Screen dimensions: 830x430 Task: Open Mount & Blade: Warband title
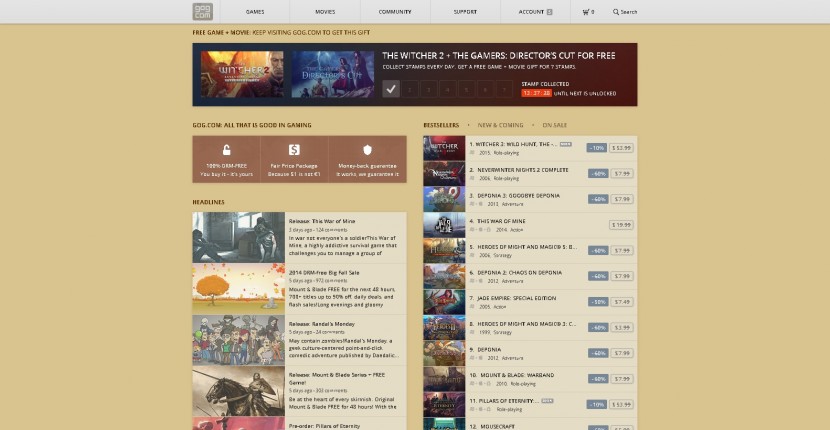(516, 375)
